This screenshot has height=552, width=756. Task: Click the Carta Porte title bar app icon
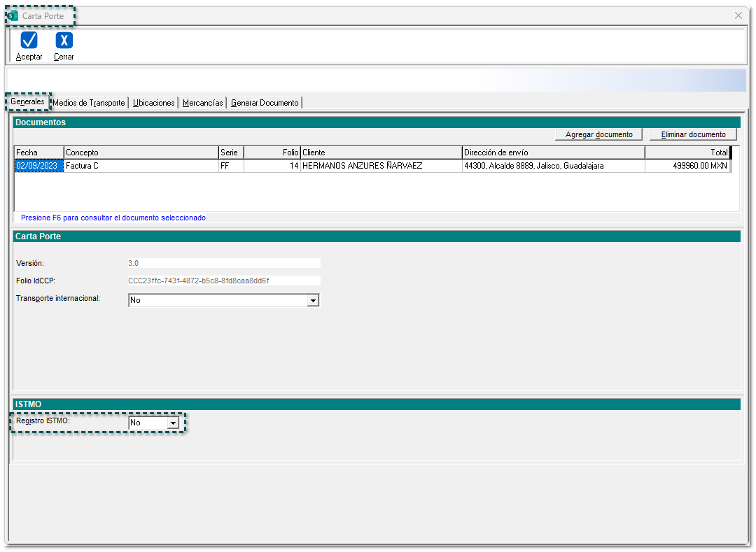point(13,16)
